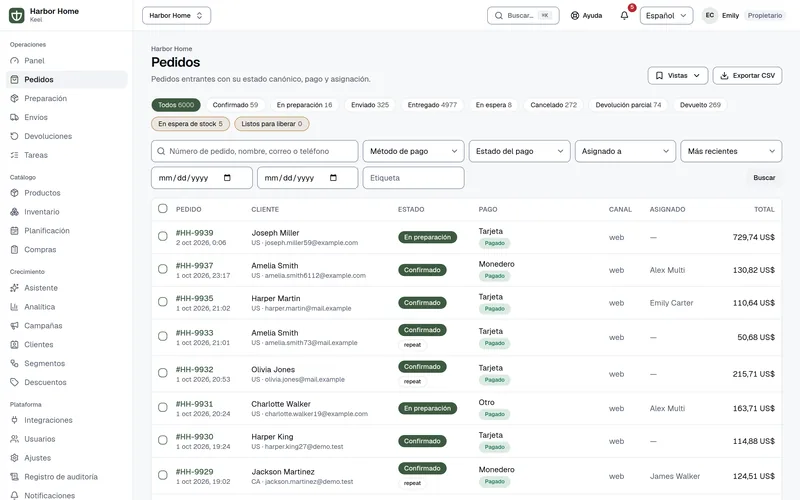800x500 pixels.
Task: Click the Descuentos tag icon
Action: 14,382
